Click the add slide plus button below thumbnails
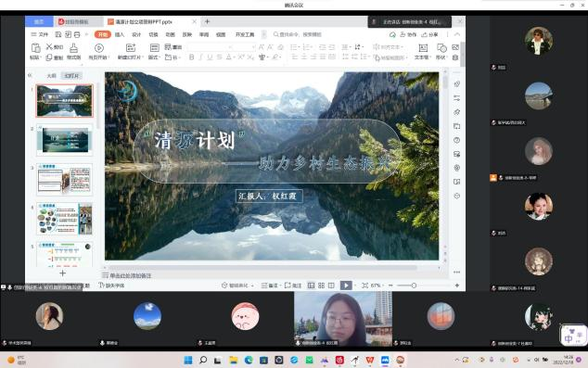The width and height of the screenshot is (588, 368). 63,273
